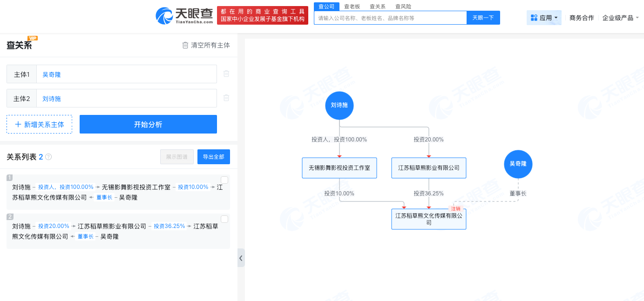Image resolution: width=644 pixels, height=301 pixels.
Task: Check the checkbox for relationship 2
Action: [224, 219]
